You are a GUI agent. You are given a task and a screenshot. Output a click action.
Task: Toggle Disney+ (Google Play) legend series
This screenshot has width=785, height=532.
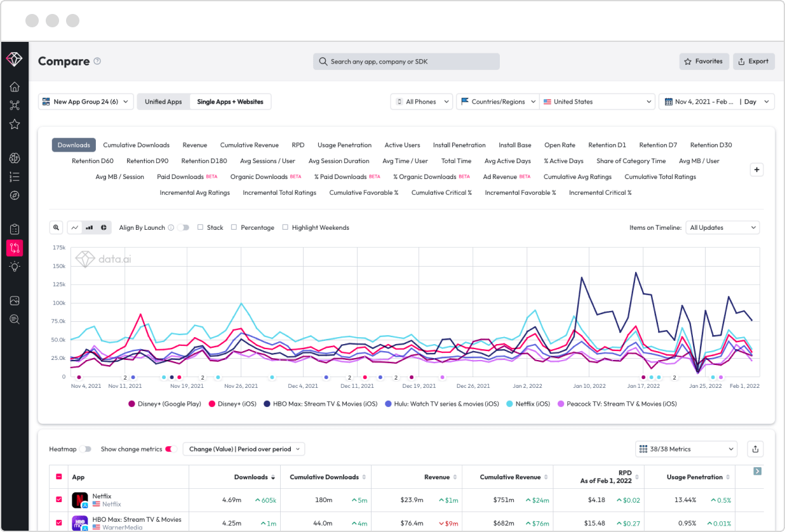[x=164, y=403]
